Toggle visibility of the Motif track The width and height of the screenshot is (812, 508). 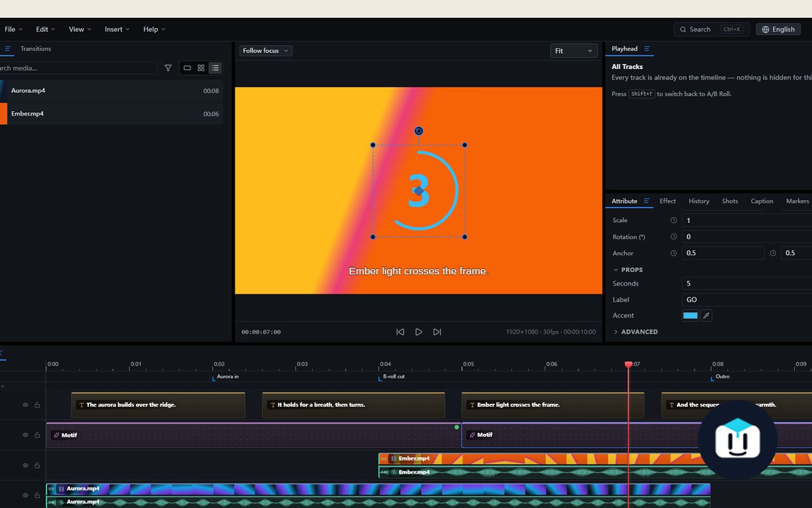pos(25,435)
